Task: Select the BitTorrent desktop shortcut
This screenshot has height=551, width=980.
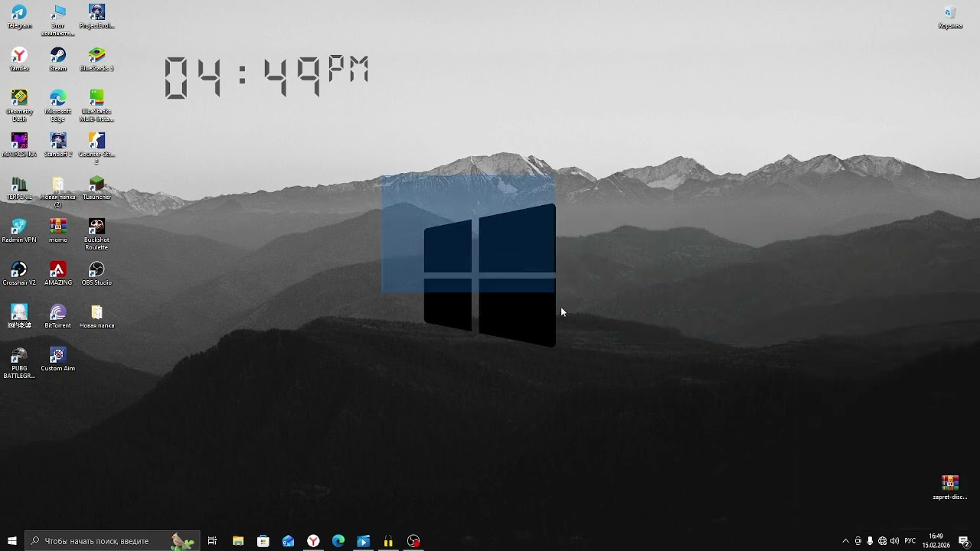Action: (x=58, y=317)
